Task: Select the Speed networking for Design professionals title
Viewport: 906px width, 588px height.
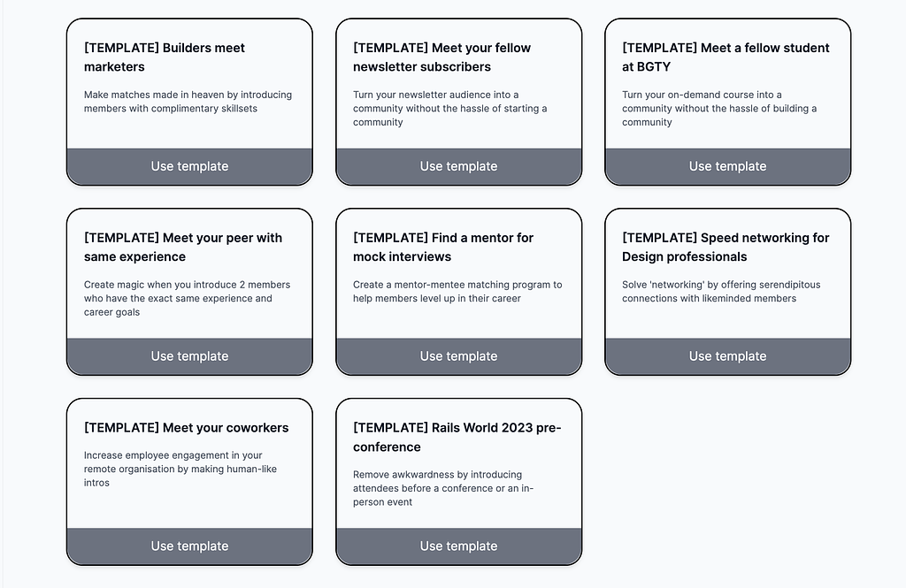Action: pyautogui.click(x=726, y=248)
